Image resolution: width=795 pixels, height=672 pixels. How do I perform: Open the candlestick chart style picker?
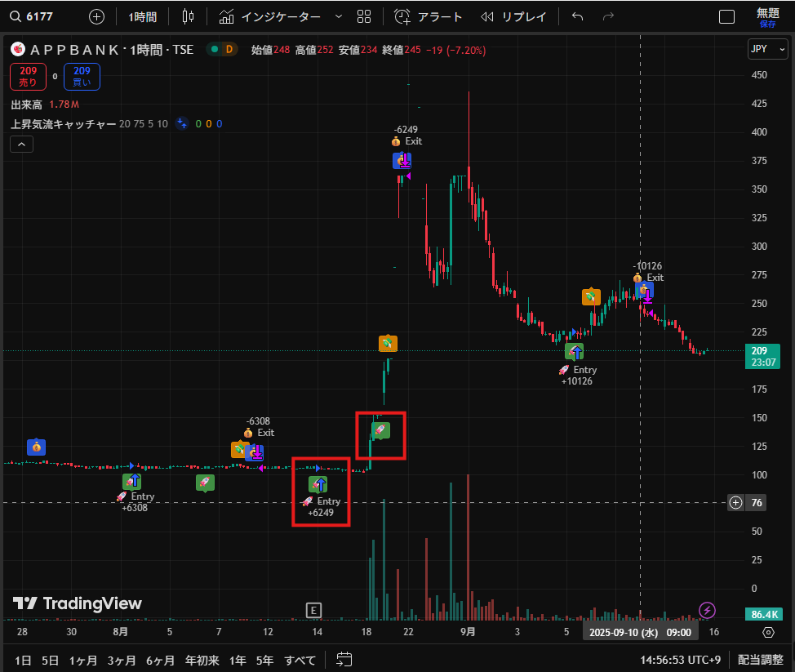(188, 16)
